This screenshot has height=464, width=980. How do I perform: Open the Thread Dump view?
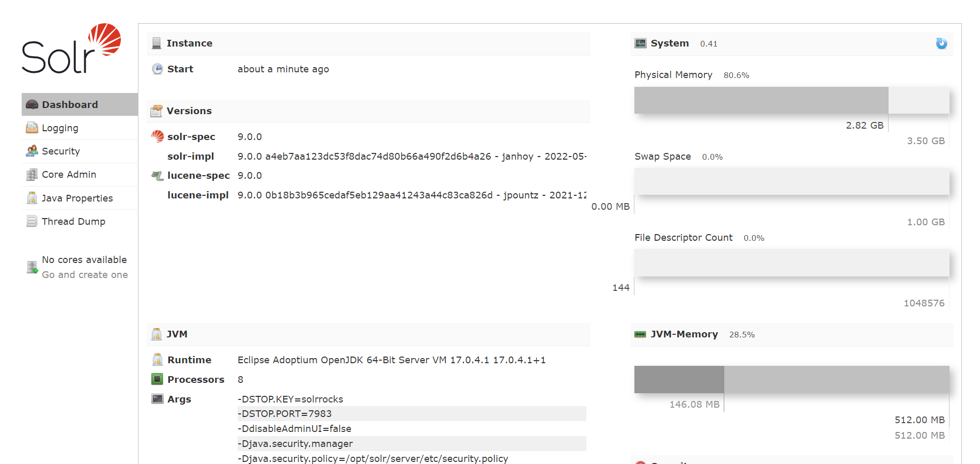(80, 221)
